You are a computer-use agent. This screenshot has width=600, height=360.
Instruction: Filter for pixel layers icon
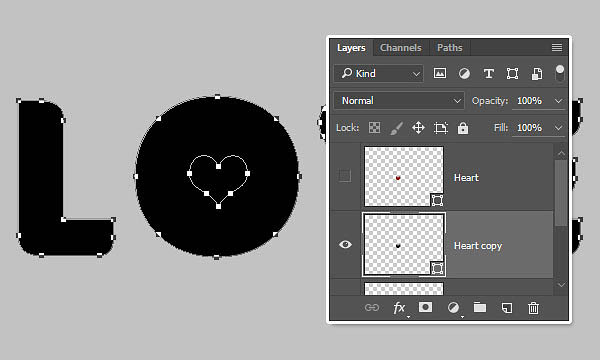pos(440,73)
